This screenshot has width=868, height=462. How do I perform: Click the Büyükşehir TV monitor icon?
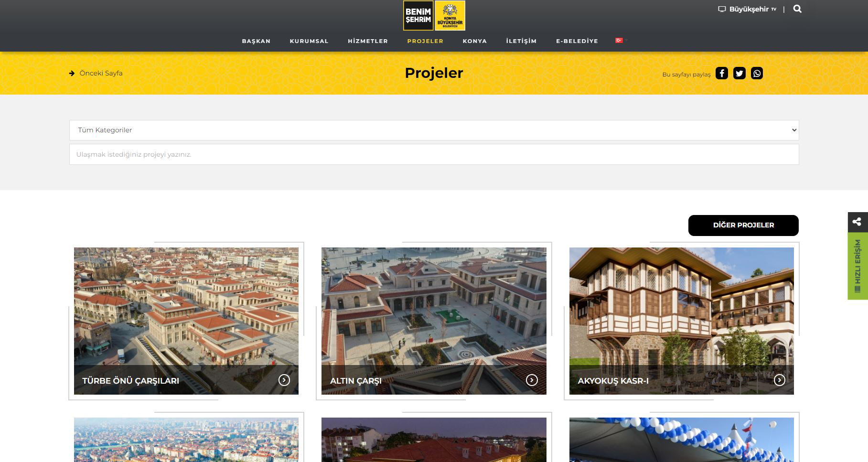tap(722, 9)
